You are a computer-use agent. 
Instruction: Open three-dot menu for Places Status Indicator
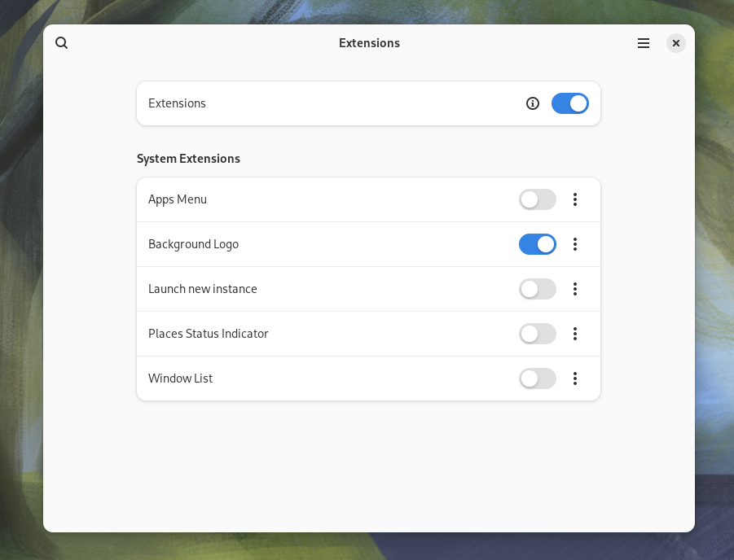575,334
